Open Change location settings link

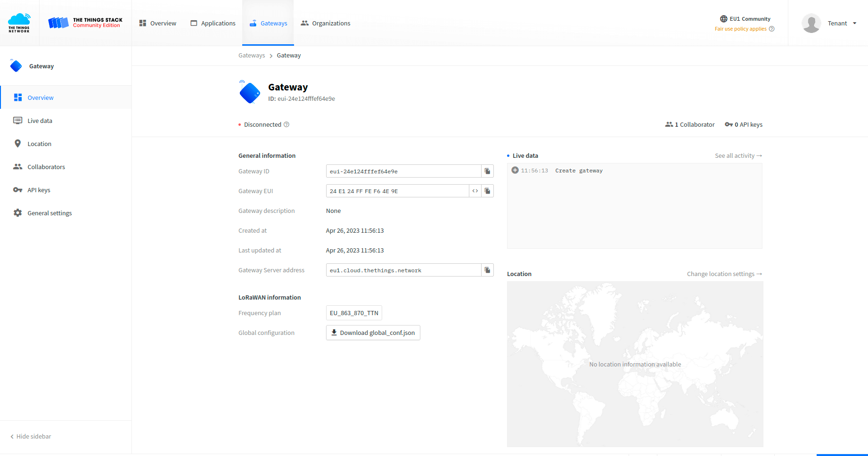click(x=724, y=274)
